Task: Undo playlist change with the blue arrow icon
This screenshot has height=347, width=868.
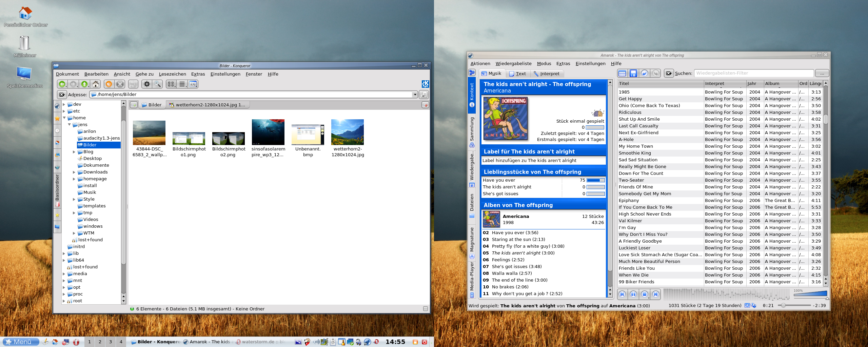Action: pos(645,73)
